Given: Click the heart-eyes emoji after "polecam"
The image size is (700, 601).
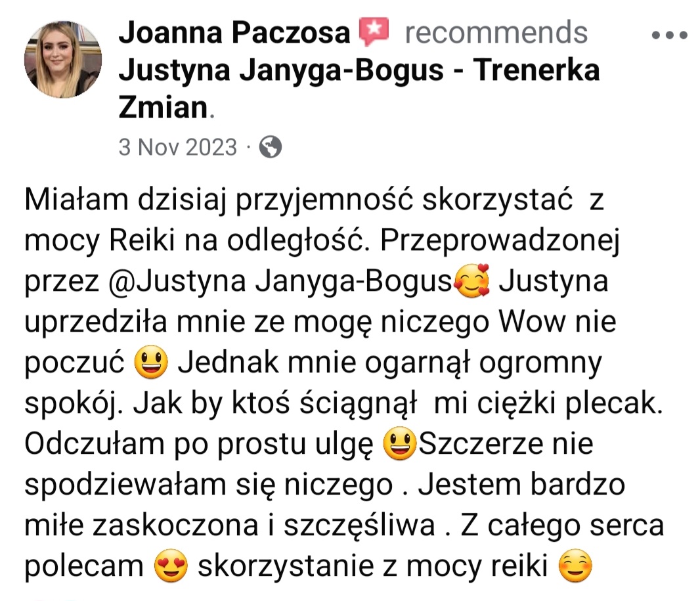Looking at the screenshot, I should (171, 566).
